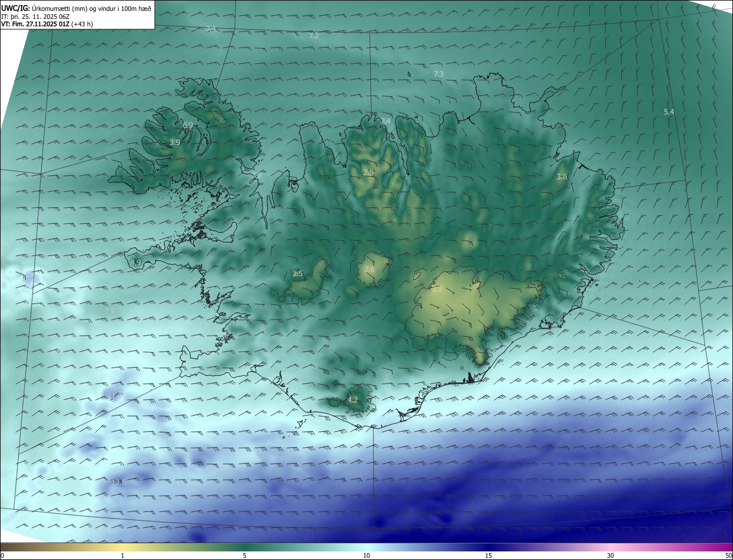This screenshot has width=733, height=560.
Task: Click the 3.9 value label
Action: click(x=175, y=142)
